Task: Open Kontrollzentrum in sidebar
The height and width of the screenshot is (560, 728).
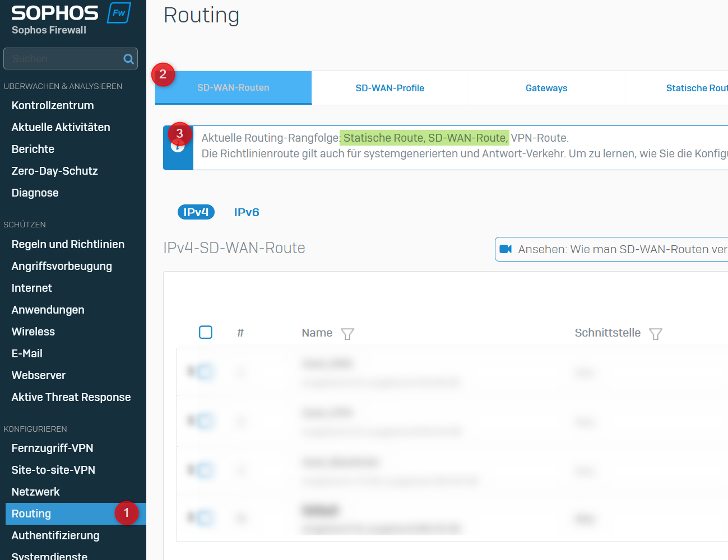Action: [53, 105]
